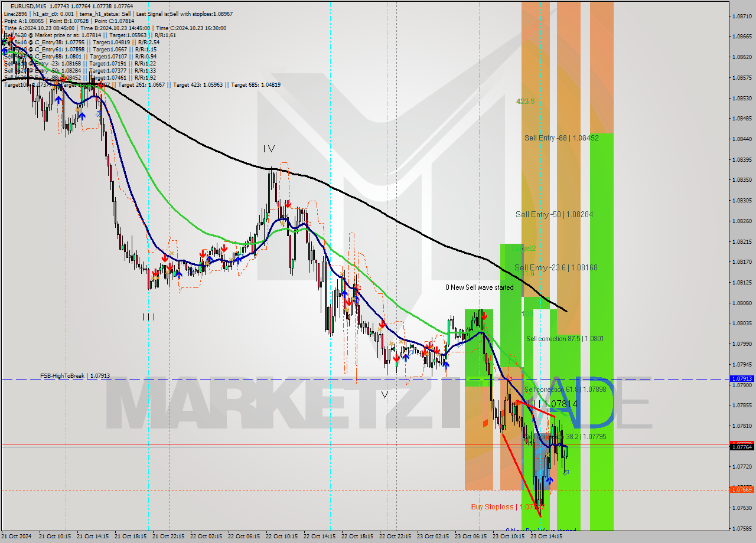Click the blue hollow arrow beside last candle
Viewport: 756px width, 543px height.
click(566, 472)
